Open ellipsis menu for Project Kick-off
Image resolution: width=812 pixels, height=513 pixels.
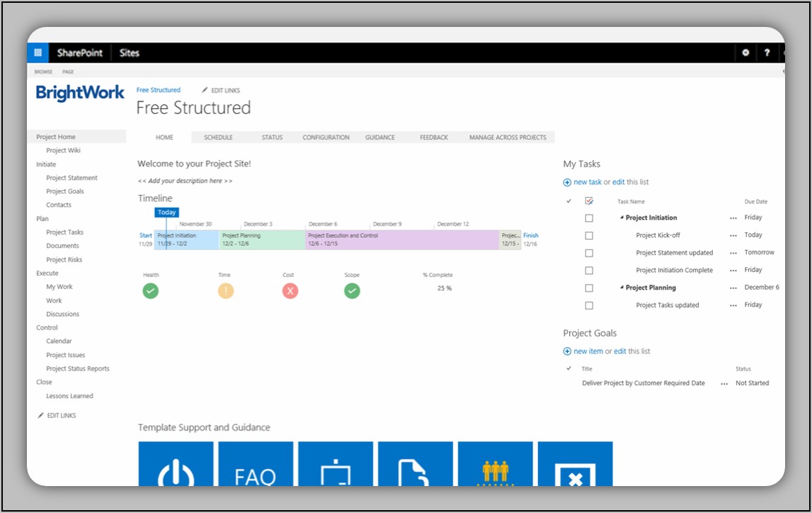tap(733, 236)
